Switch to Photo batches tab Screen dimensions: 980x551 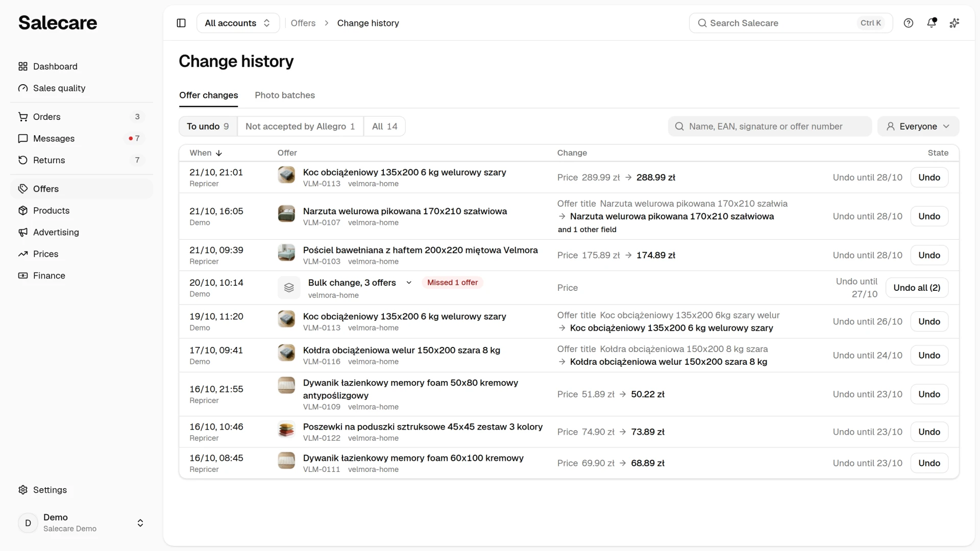tap(285, 95)
